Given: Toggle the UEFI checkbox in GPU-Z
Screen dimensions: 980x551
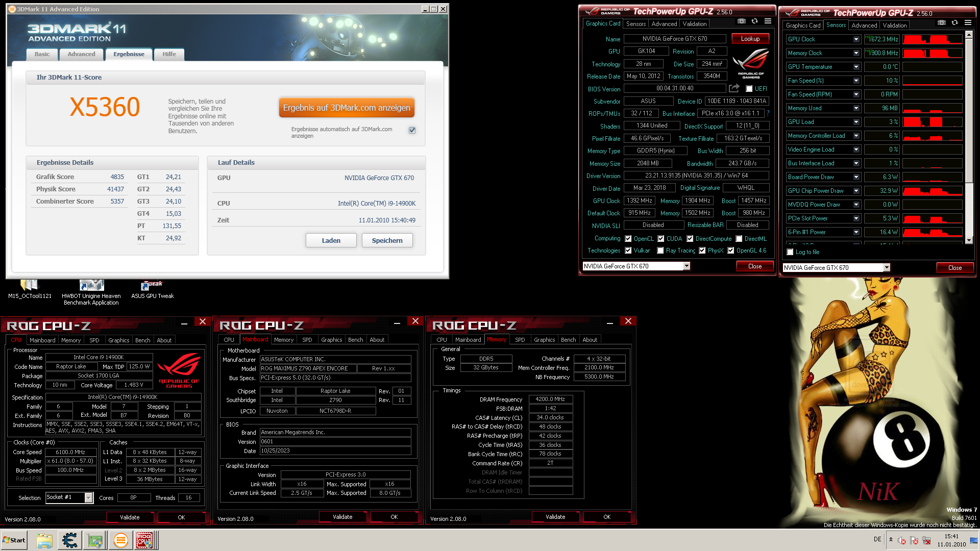Looking at the screenshot, I should tap(749, 89).
